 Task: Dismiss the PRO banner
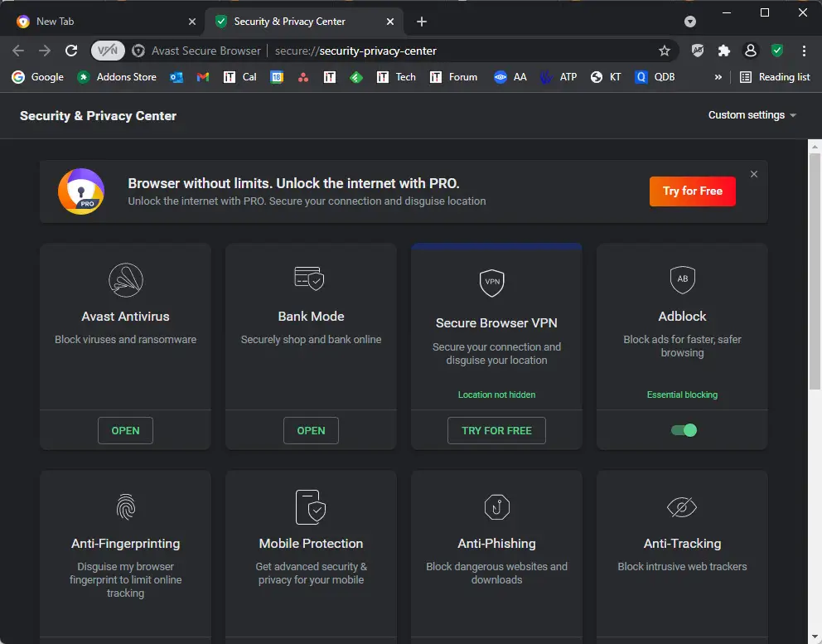pos(754,174)
